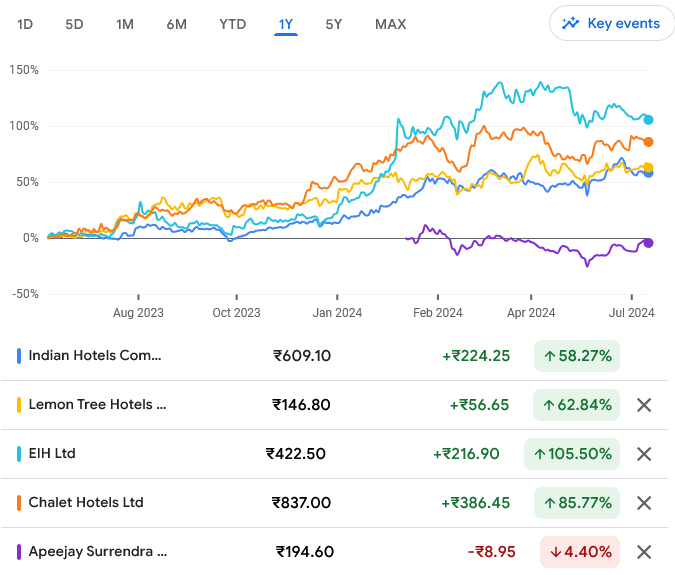Image resolution: width=675 pixels, height=575 pixels.
Task: Click the cyan EIH endpoint dot on chart
Action: coord(648,120)
